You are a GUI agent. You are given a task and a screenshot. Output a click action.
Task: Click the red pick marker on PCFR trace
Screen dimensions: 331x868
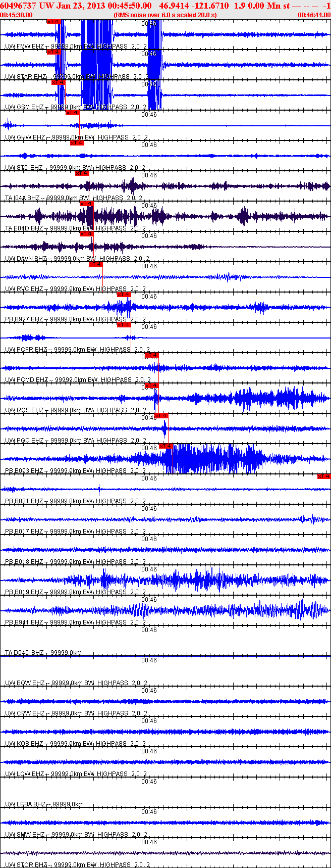(x=124, y=324)
